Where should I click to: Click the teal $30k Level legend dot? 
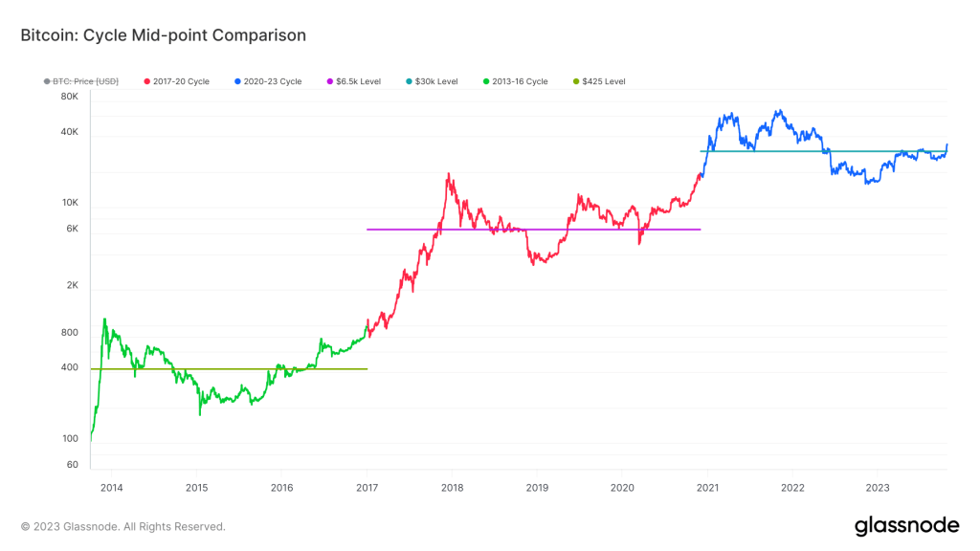(410, 82)
